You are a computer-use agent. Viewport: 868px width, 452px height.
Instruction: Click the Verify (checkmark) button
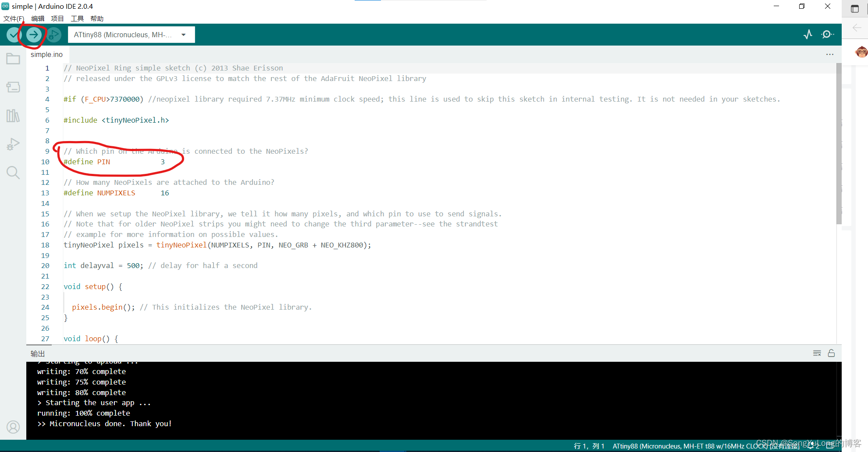point(14,35)
